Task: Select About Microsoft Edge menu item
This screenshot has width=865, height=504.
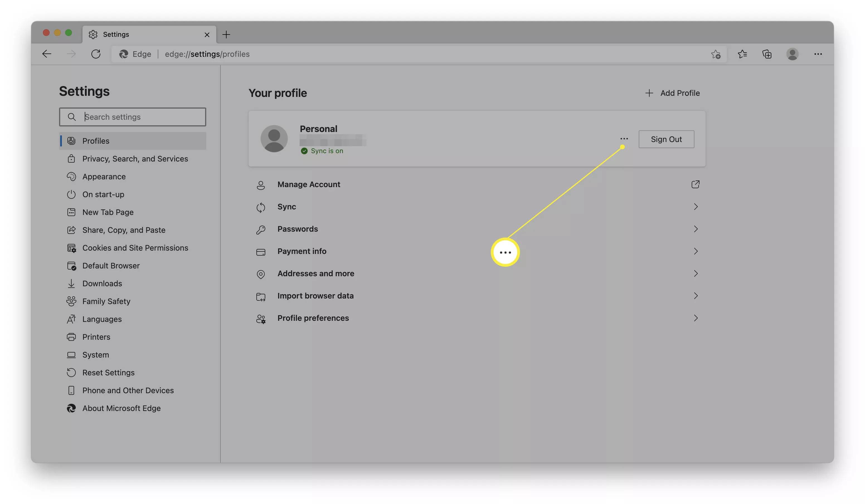Action: (x=121, y=408)
